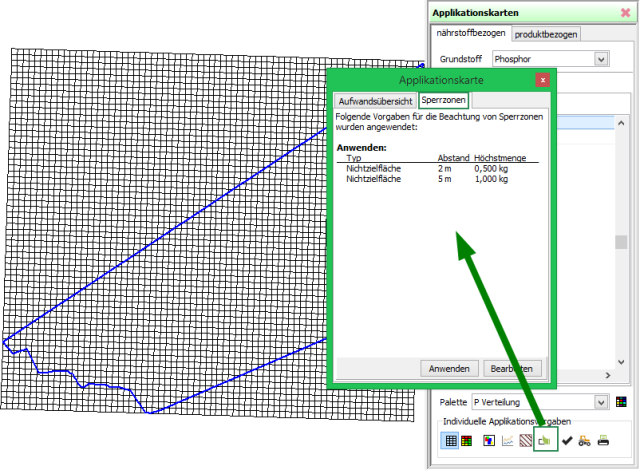Open the Aufwandsübersicht tab
The height and width of the screenshot is (470, 640).
[x=375, y=101]
